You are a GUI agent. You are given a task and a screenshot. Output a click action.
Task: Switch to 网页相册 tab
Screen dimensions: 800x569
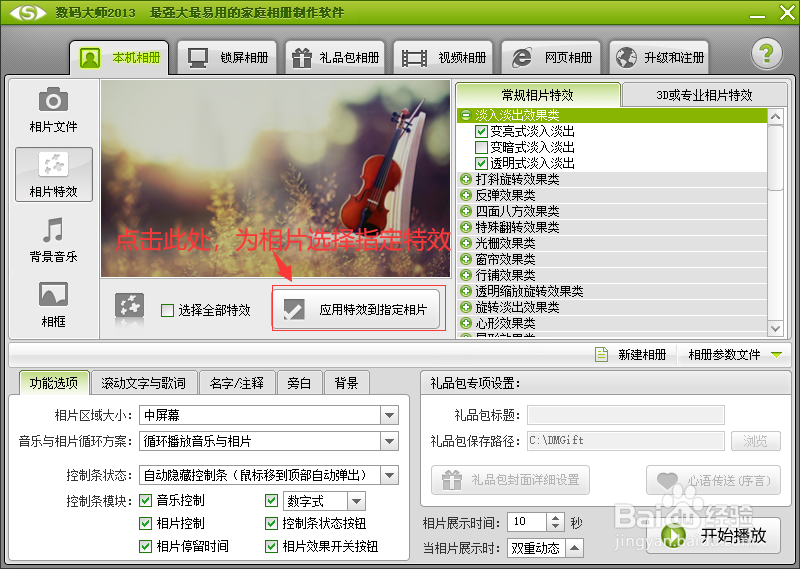[552, 58]
